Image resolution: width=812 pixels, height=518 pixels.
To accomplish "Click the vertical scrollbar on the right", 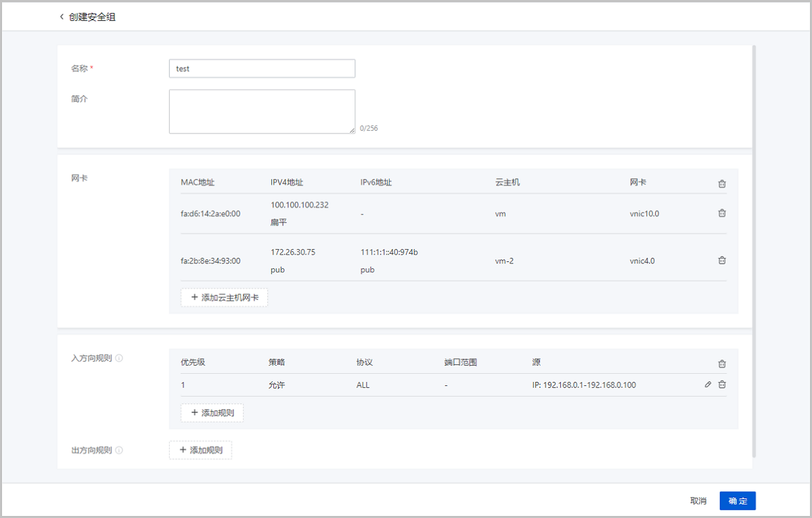I will pos(754,251).
